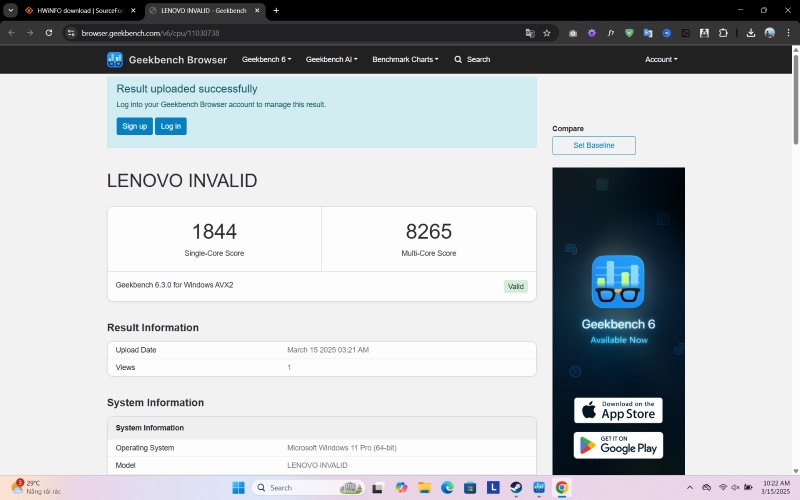The image size is (800, 500).
Task: Open Chrome three-dot menu
Action: (788, 33)
